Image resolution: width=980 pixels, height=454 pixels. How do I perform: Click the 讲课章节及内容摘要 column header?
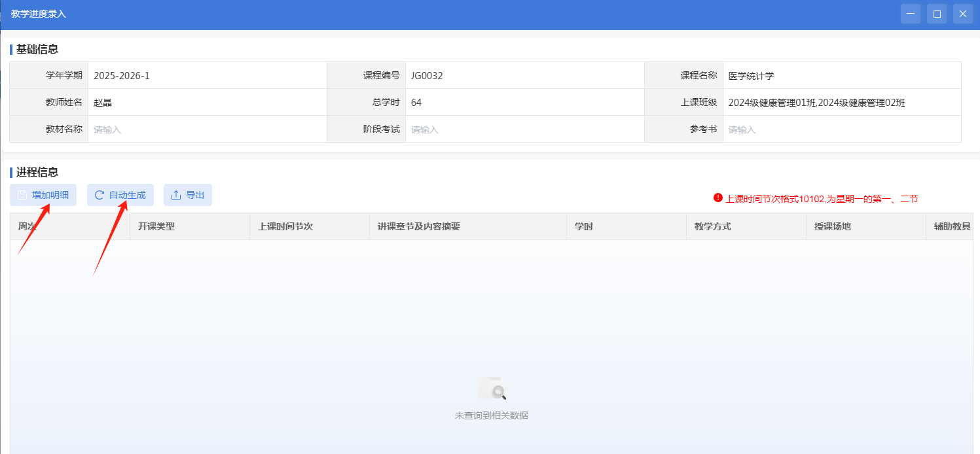[419, 226]
